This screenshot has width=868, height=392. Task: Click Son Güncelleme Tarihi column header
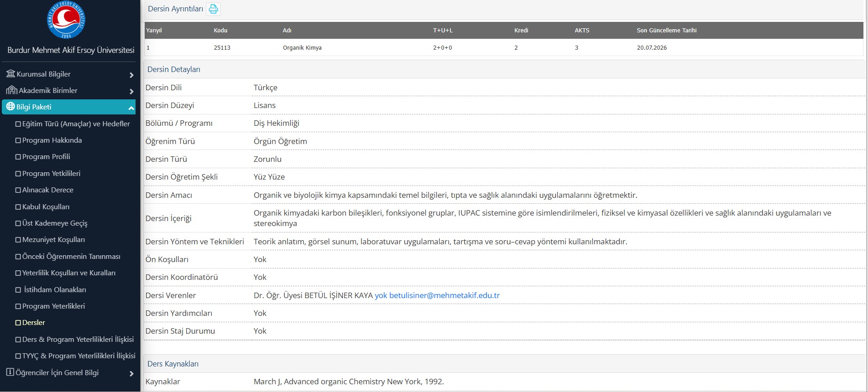pyautogui.click(x=667, y=31)
